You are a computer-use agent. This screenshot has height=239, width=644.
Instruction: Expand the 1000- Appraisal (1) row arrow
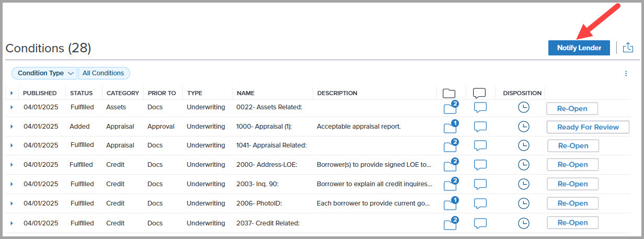(x=11, y=127)
